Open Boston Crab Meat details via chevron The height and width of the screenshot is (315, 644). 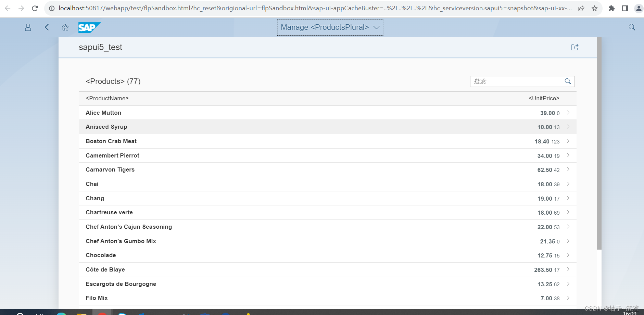tap(567, 141)
